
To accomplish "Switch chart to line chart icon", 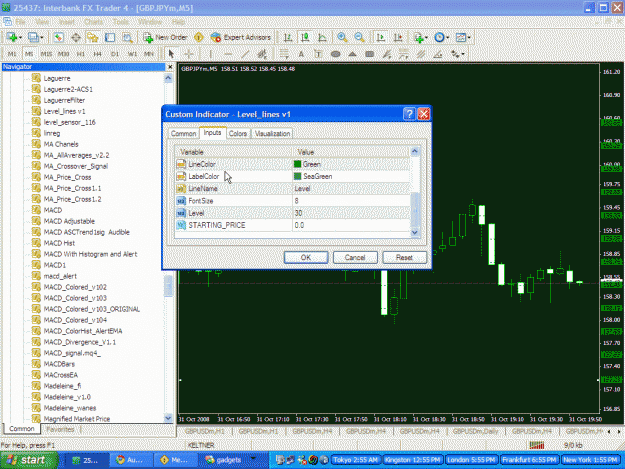I will point(322,37).
